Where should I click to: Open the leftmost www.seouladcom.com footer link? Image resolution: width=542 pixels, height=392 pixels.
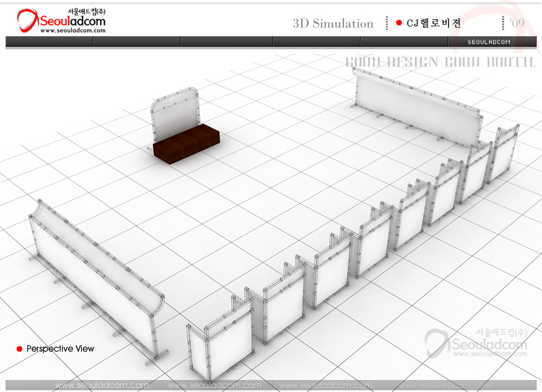(x=101, y=385)
